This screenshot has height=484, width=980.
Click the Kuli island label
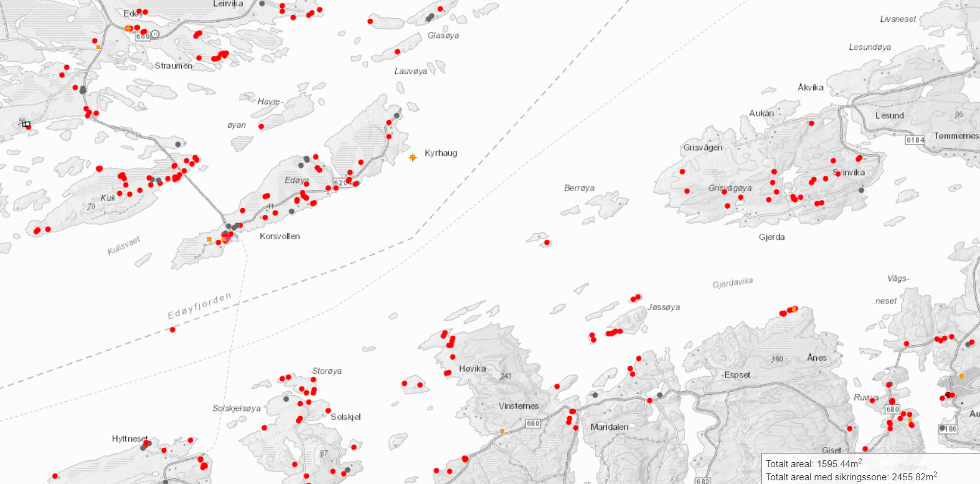(108, 197)
